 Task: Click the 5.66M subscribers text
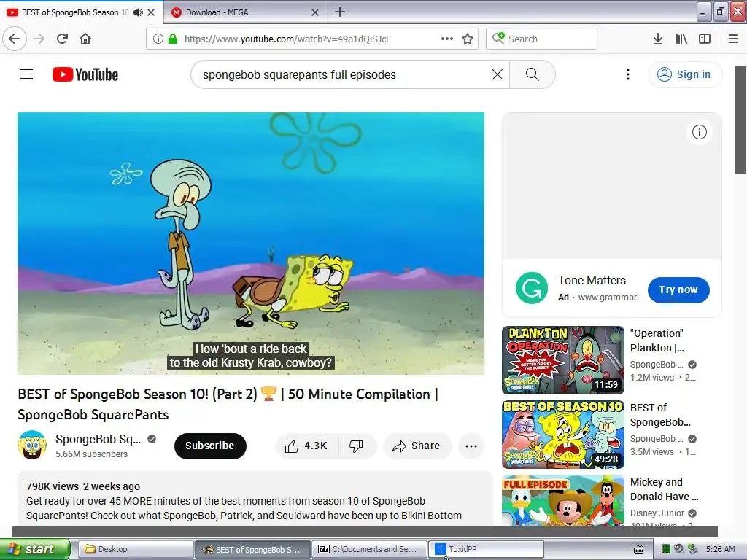tap(91, 454)
